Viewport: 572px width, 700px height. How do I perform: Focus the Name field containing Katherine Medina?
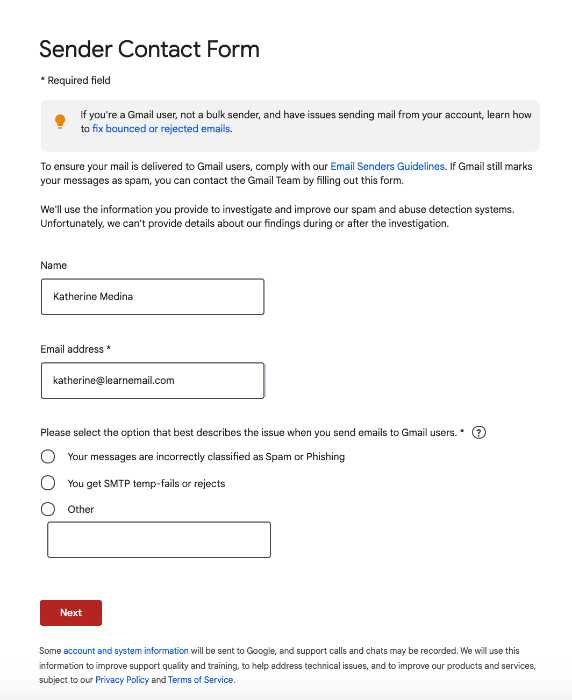click(x=153, y=297)
